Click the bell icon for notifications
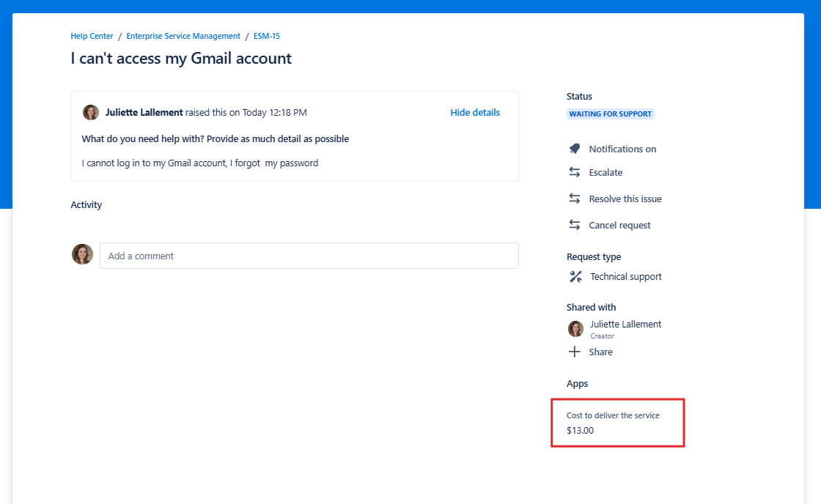This screenshot has width=821, height=504. tap(575, 149)
